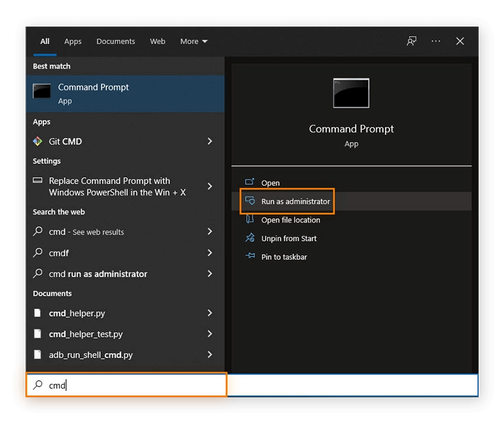Screen dimensions: 504x425
Task: Click the search icon next to 'cmdf'
Action: [38, 252]
